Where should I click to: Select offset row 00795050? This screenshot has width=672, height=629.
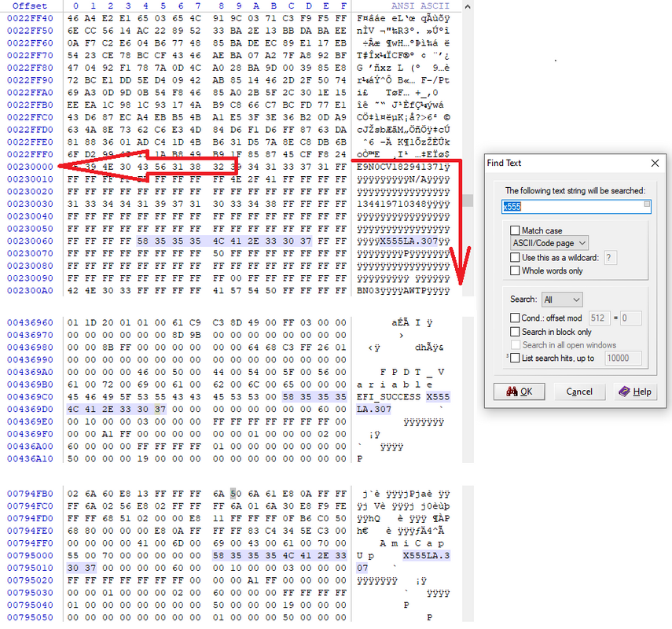30,617
